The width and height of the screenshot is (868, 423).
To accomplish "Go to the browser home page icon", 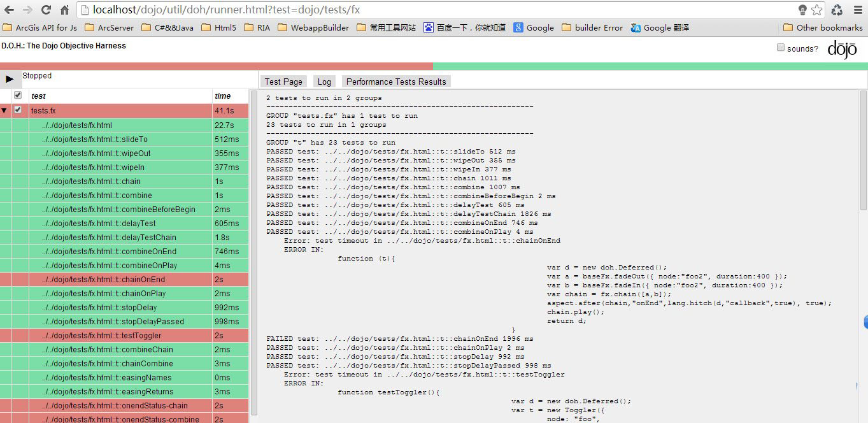I will click(x=64, y=10).
